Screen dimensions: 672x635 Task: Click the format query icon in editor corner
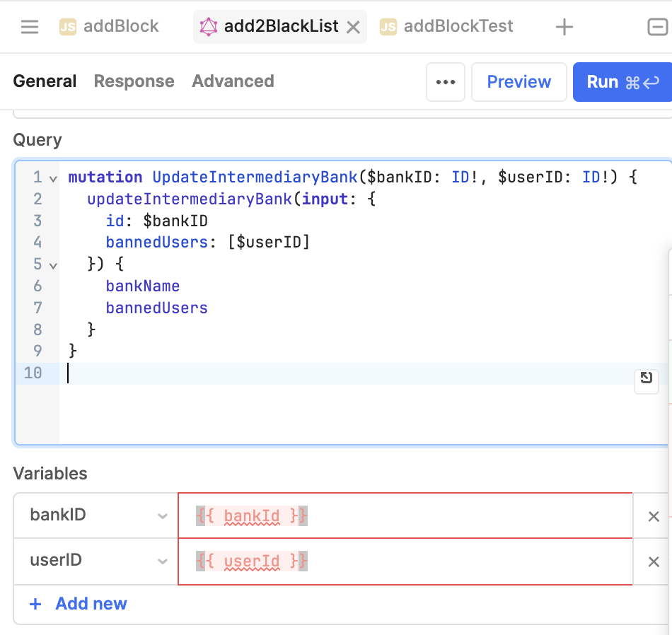(x=646, y=378)
